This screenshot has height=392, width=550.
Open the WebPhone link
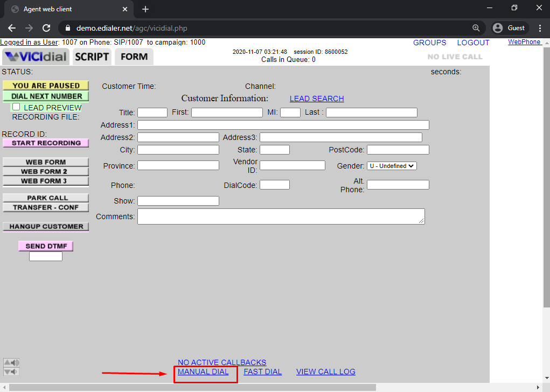point(524,41)
